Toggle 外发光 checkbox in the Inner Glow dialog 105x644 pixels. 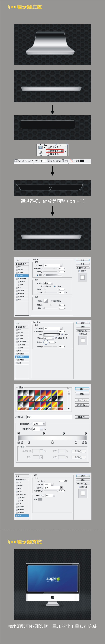(x=17, y=273)
